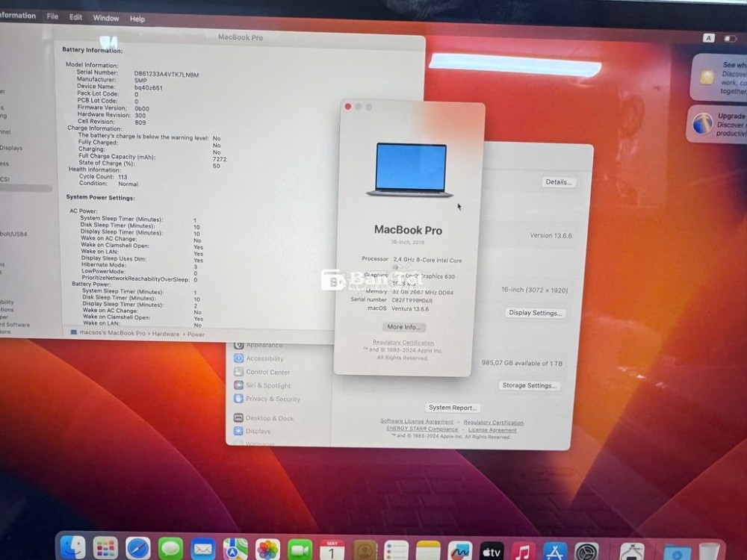Image resolution: width=747 pixels, height=560 pixels.
Task: Open Regulatory Certification link in About window
Action: pos(403,343)
